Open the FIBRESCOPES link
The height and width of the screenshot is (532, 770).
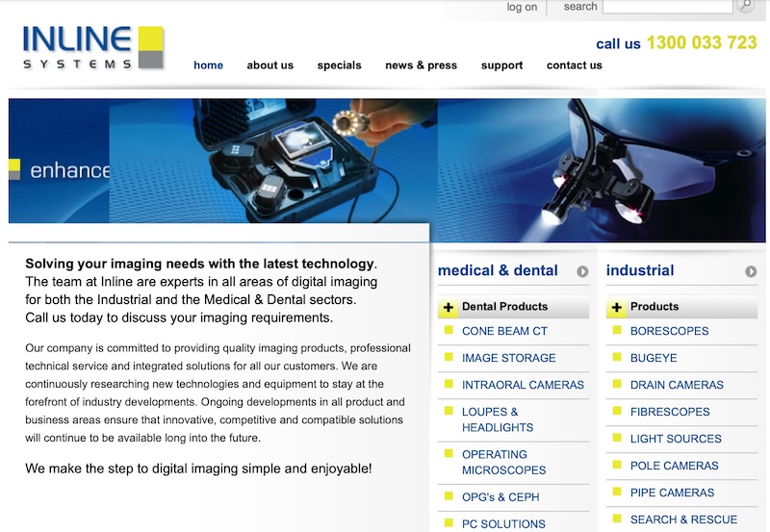670,413
